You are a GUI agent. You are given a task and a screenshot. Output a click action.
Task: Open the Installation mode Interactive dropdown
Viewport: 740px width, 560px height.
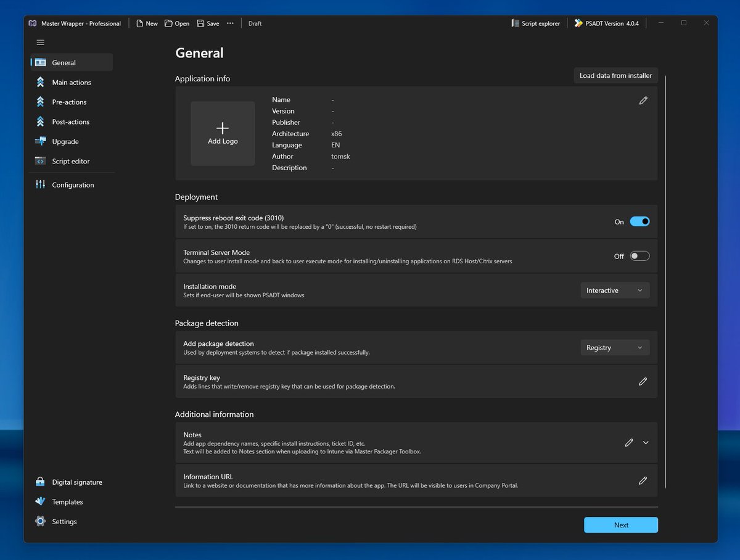pyautogui.click(x=615, y=290)
